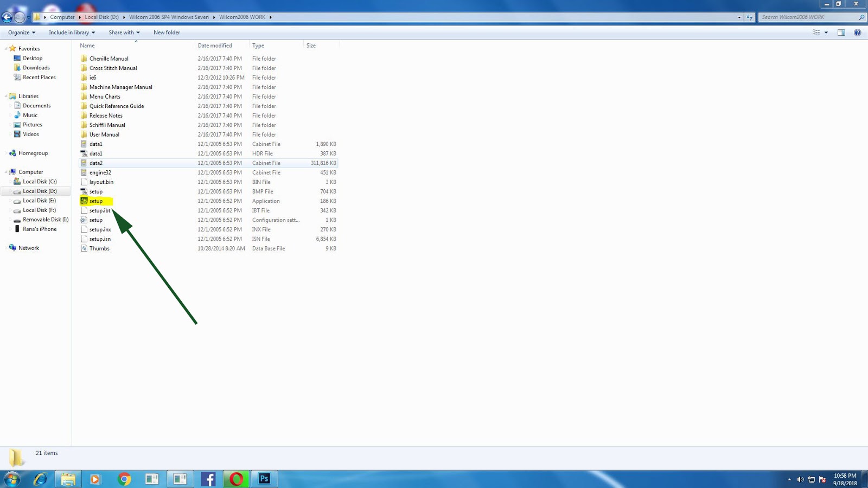Select Removable Disk in the sidebar
Viewport: 868px width, 488px height.
(46, 220)
